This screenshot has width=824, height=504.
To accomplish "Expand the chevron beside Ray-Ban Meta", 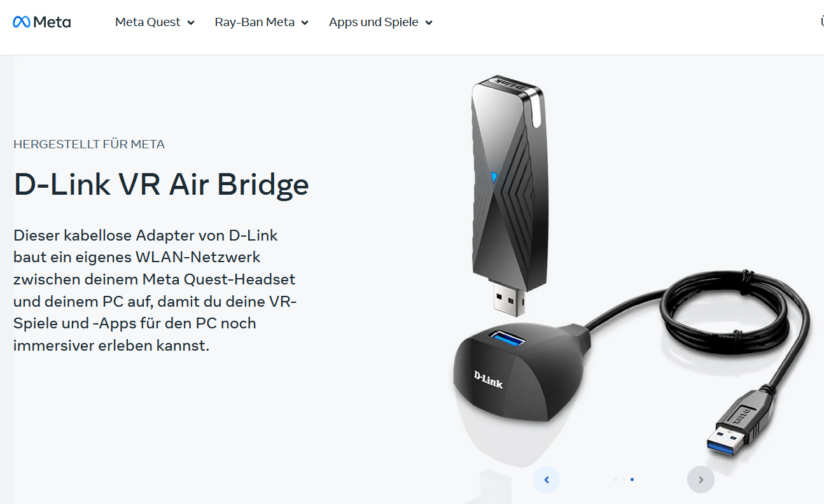I will (x=305, y=23).
